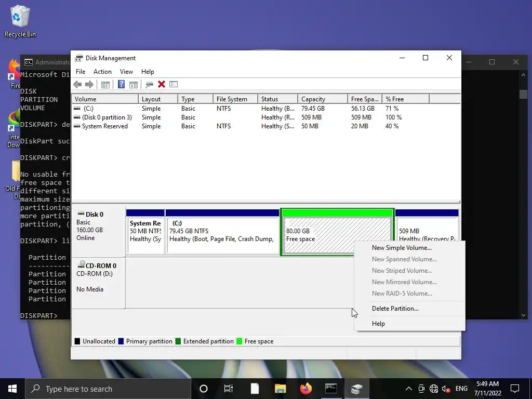The height and width of the screenshot is (399, 532).
Task: Select the (C:) 79.45 GB NTFS partition block
Action: 222,232
